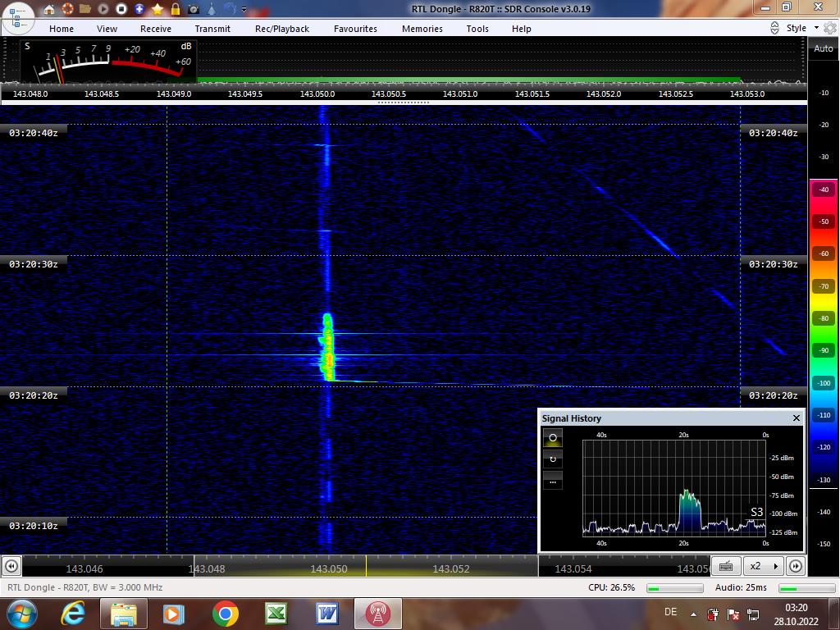Stop the radio with the stop icon
This screenshot has height=630, width=840.
pos(121,9)
